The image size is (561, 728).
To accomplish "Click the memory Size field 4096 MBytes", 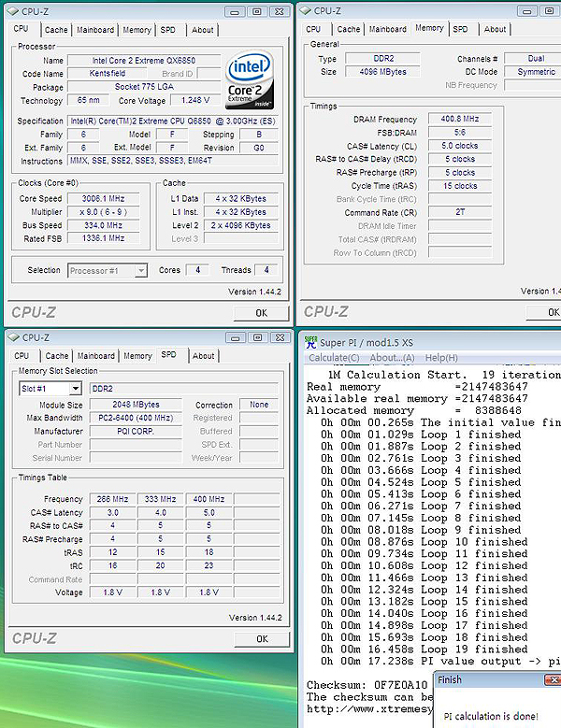I will point(383,72).
